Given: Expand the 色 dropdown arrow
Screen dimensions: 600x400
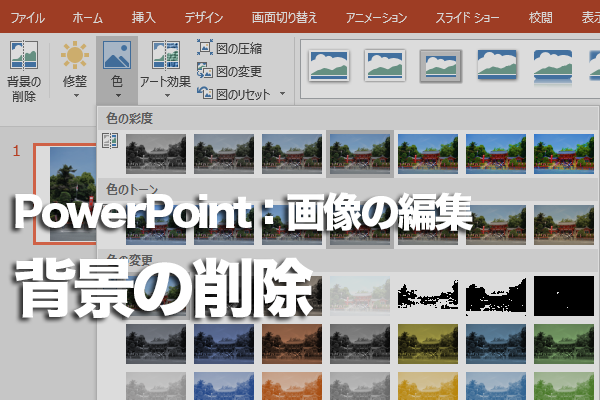Looking at the screenshot, I should [118, 97].
